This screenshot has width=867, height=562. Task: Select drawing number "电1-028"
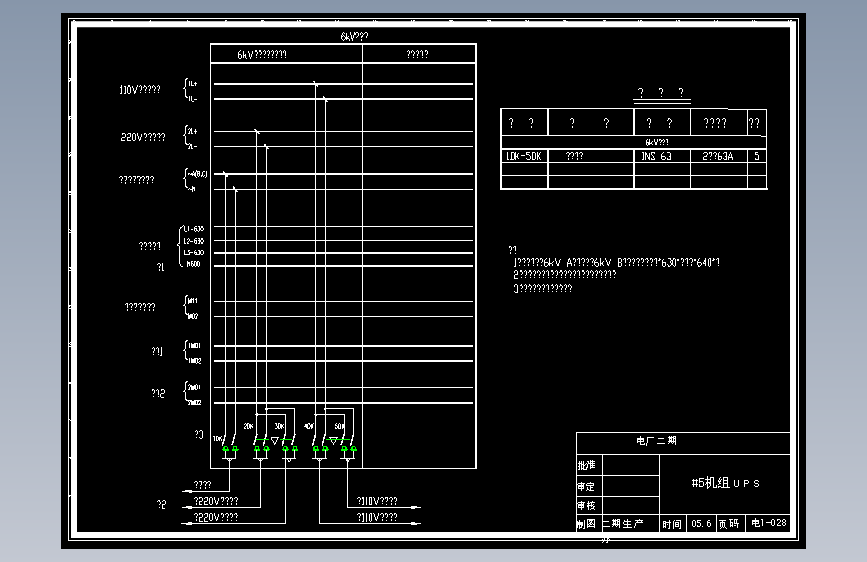coord(769,523)
